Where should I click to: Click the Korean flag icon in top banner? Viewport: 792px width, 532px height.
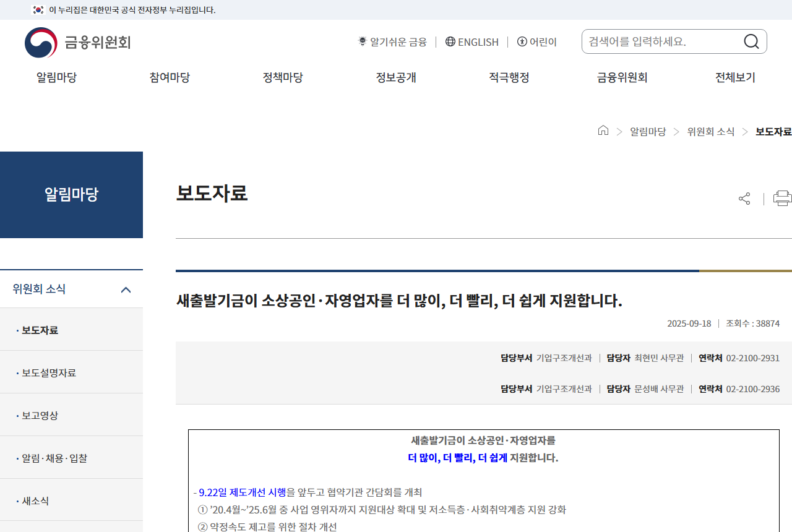[x=38, y=9]
